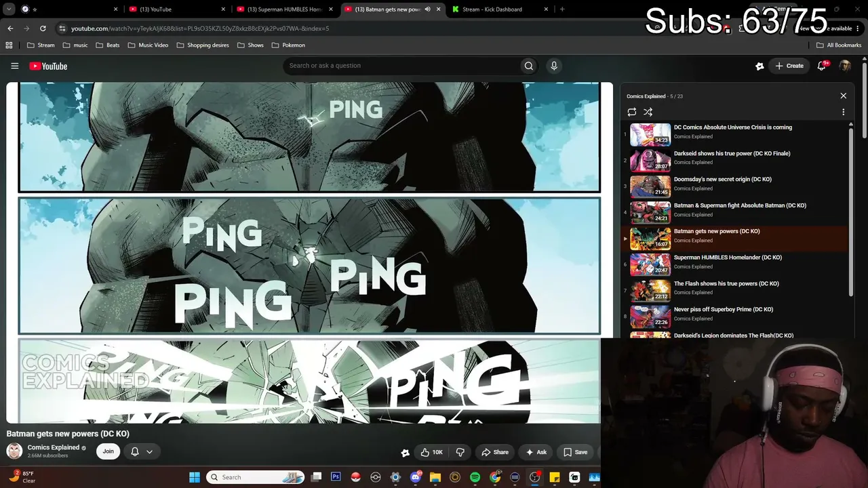Click the address bar URL
This screenshot has height=488, width=868.
(x=200, y=28)
